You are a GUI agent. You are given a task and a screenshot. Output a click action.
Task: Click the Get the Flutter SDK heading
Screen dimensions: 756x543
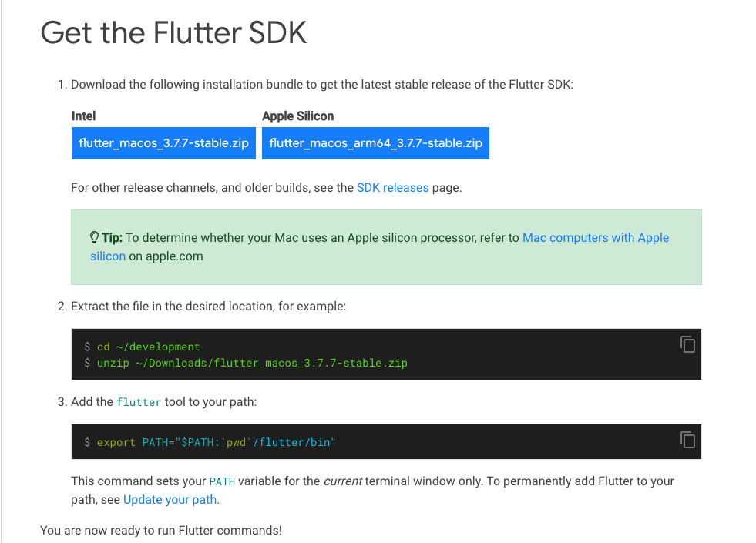(173, 33)
